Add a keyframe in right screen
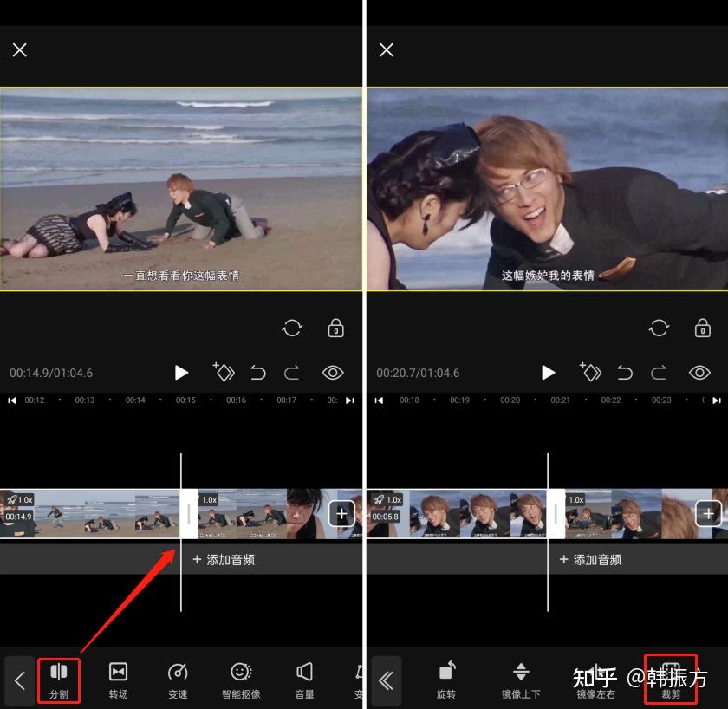Screen dimensions: 728x709 (590, 372)
